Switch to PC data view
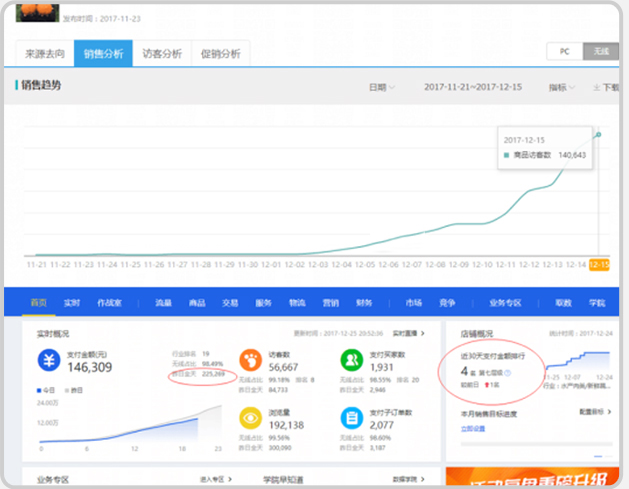Image resolution: width=629 pixels, height=489 pixels. pos(564,51)
